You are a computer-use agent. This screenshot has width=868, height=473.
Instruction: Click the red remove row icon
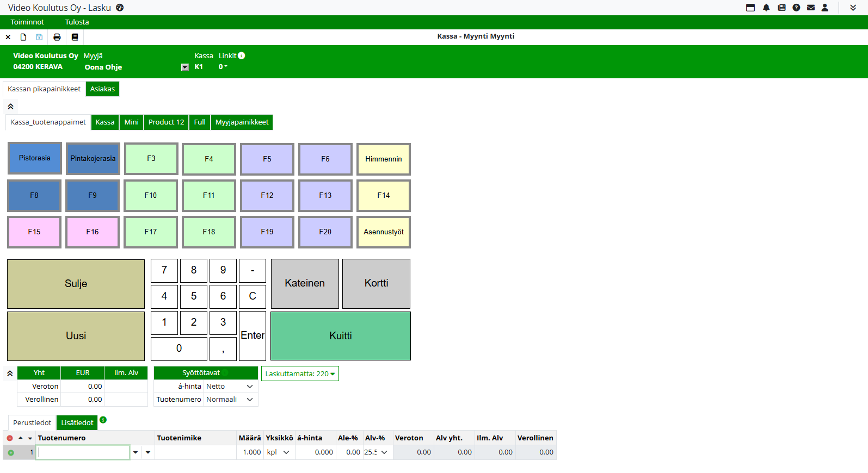[10, 438]
